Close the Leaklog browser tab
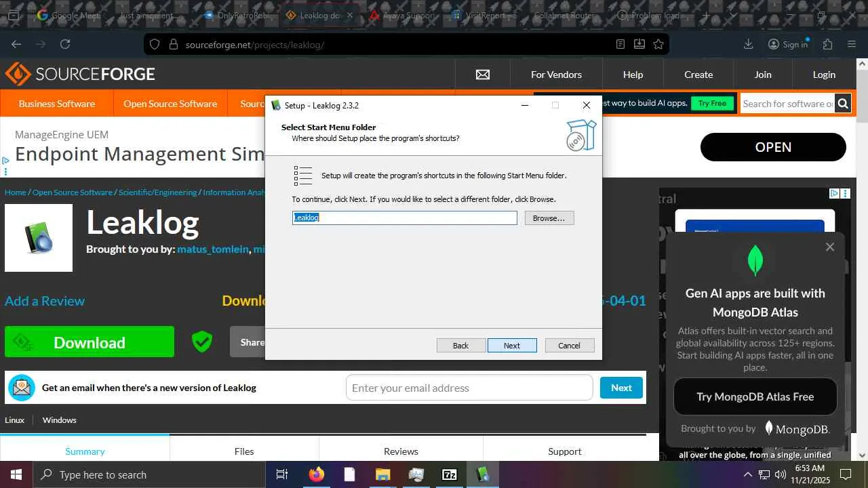This screenshot has height=488, width=868. (351, 15)
